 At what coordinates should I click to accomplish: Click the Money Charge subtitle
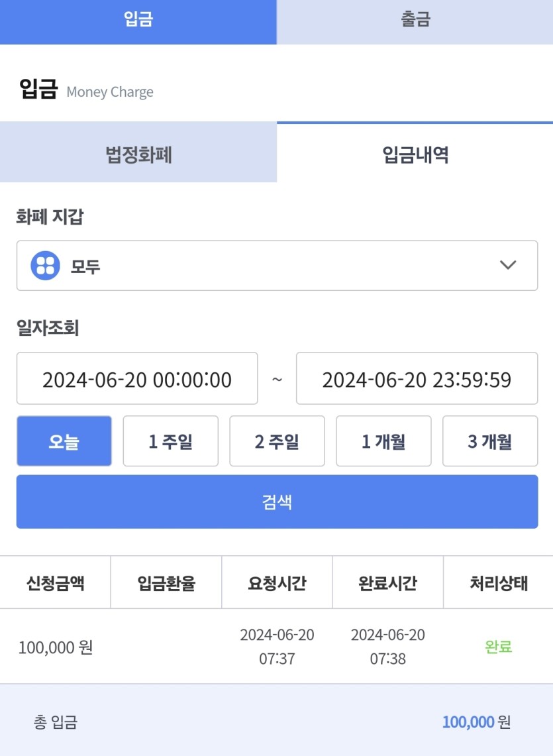coord(110,91)
